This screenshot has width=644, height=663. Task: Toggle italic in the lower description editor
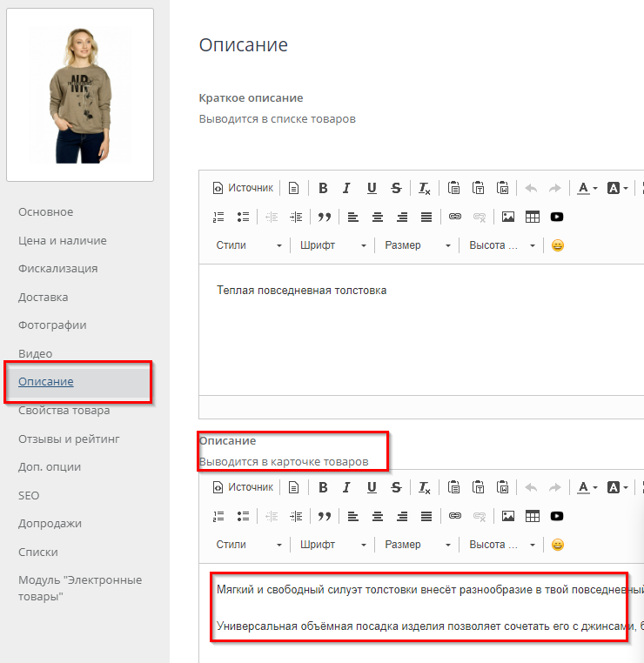coord(347,487)
